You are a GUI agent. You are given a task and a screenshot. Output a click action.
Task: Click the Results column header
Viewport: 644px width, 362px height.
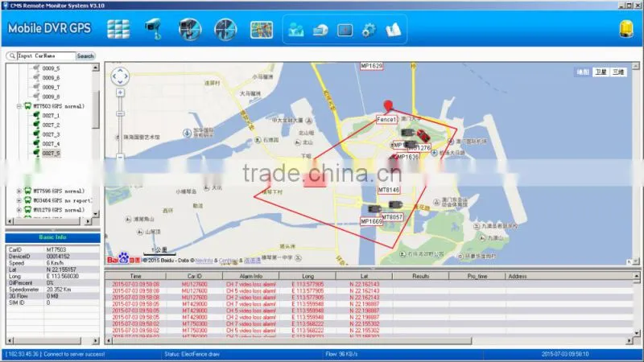(420, 276)
